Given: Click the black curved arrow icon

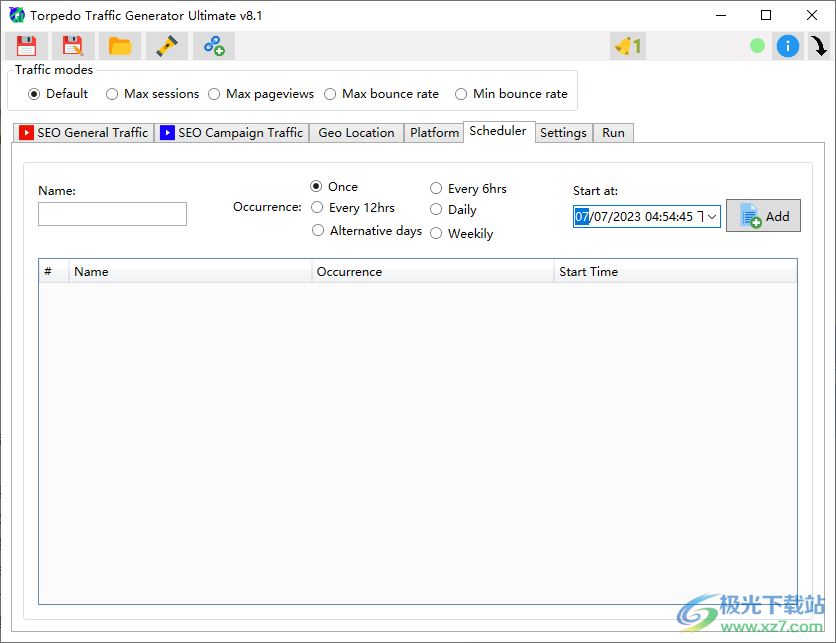Looking at the screenshot, I should [819, 46].
